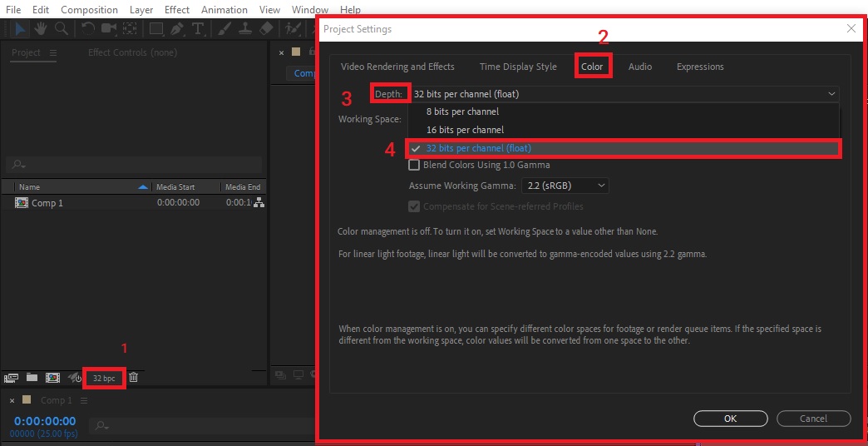Select the Horizontal Type tool
This screenshot has height=446, width=868.
pos(198,28)
